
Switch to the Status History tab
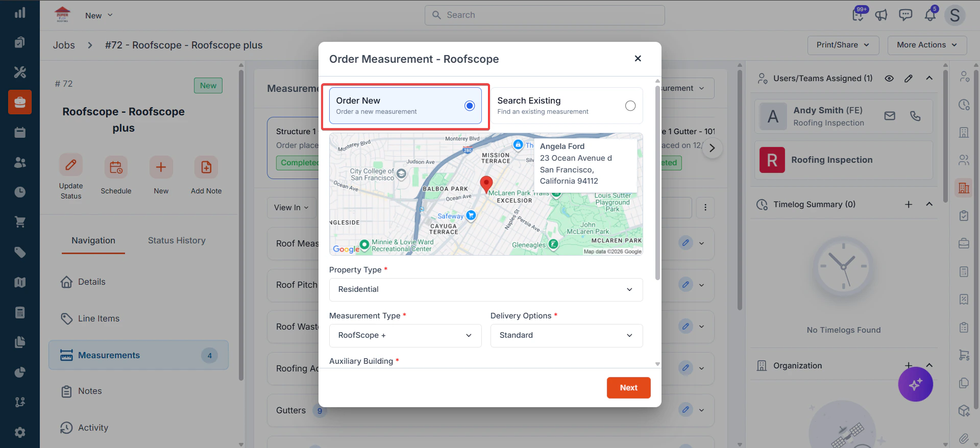(177, 240)
